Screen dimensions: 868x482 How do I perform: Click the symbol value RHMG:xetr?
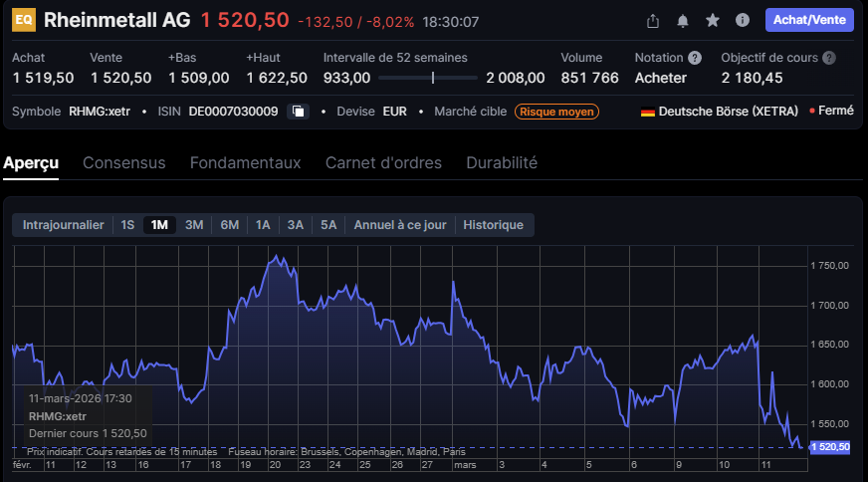[100, 112]
